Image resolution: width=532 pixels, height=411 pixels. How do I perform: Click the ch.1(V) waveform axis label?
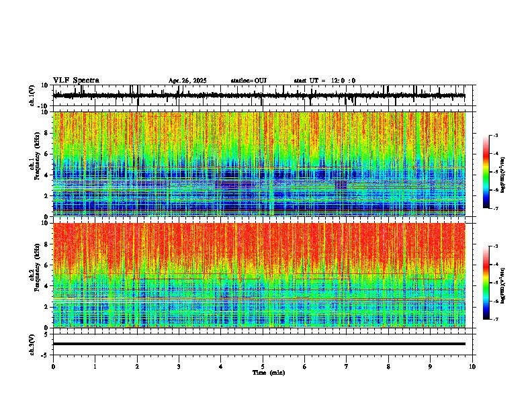tap(32, 95)
